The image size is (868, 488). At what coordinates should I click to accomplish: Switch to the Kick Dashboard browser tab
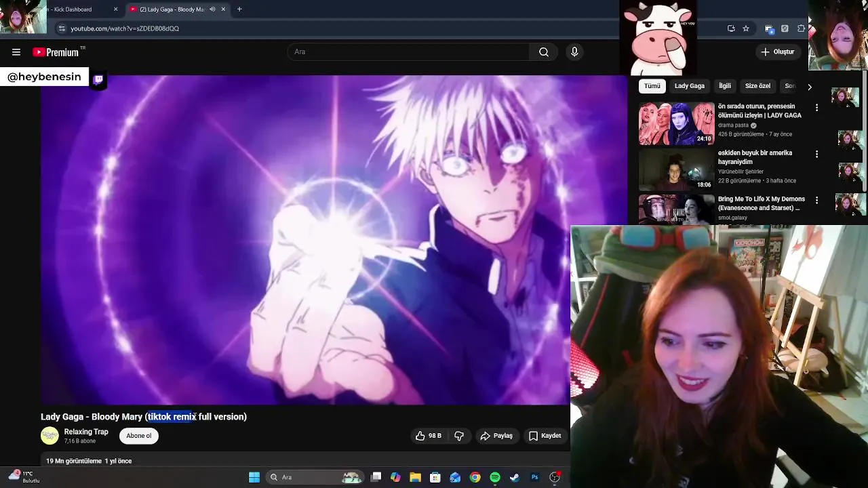tap(80, 9)
